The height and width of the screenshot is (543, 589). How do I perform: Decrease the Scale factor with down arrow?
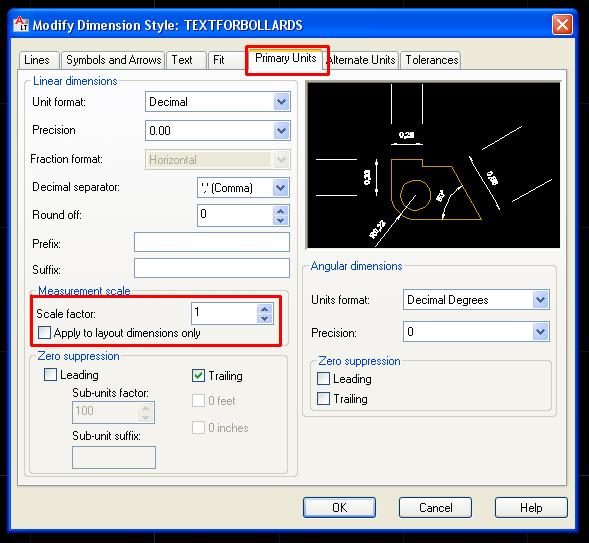[265, 318]
